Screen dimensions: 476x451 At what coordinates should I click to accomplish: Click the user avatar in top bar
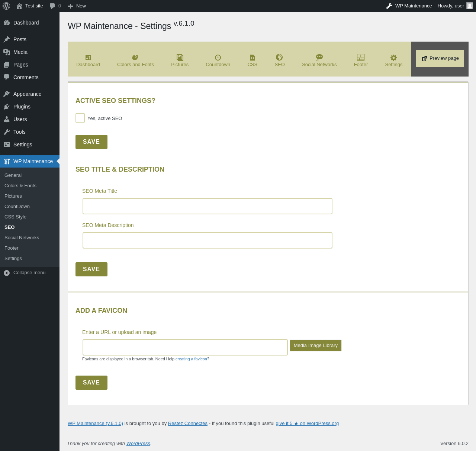tap(470, 6)
